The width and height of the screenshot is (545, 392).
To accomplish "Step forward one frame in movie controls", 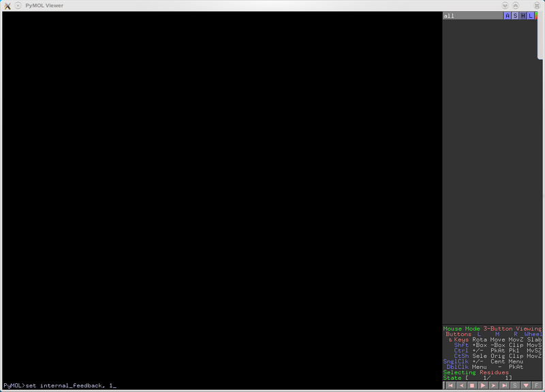I will tap(493, 385).
